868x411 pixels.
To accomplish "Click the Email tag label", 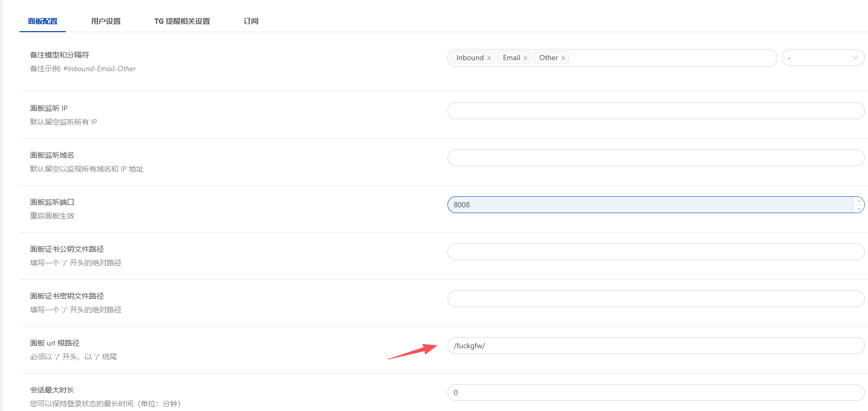I will pyautogui.click(x=511, y=58).
